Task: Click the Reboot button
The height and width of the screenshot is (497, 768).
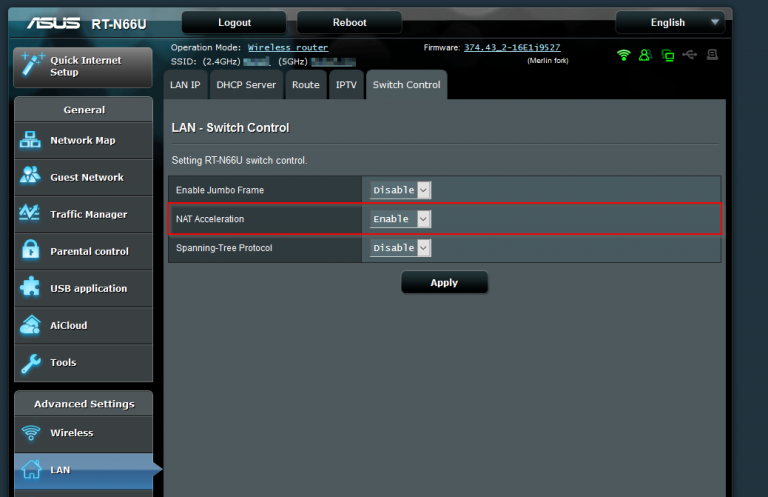Action: point(349,22)
